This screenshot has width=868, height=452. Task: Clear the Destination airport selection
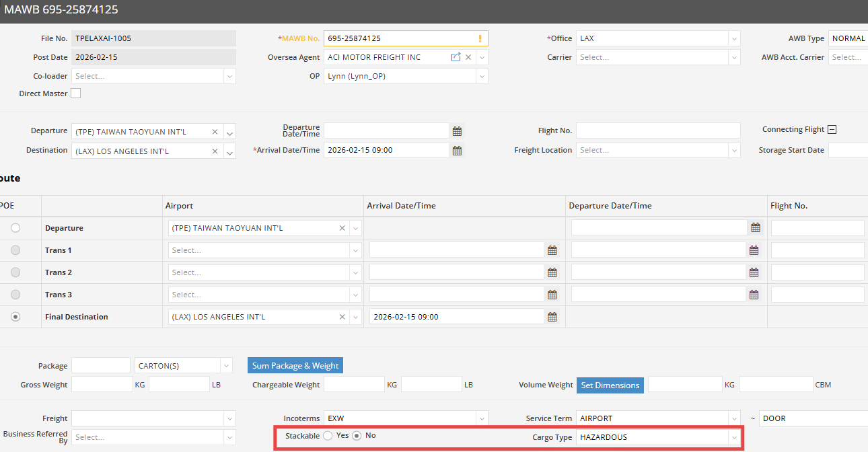coord(215,151)
